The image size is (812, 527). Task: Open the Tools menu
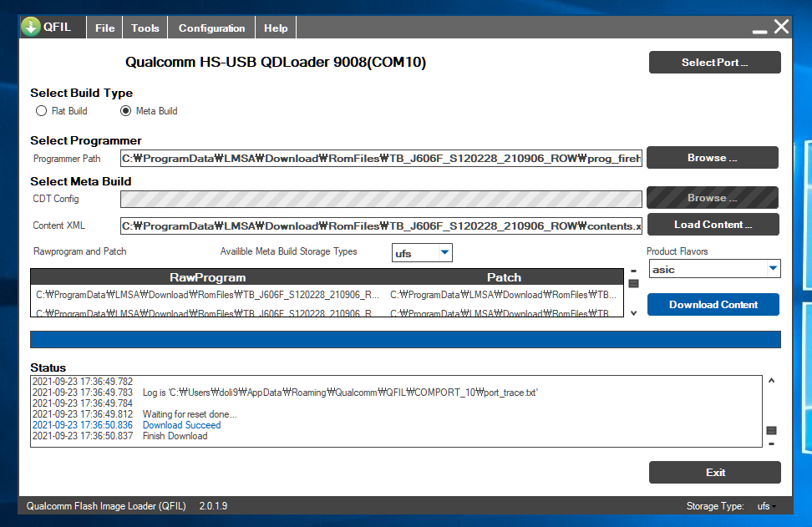pyautogui.click(x=145, y=28)
